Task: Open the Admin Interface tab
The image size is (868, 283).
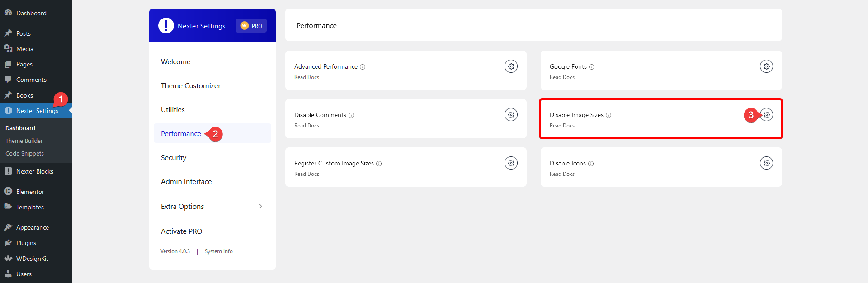Action: pyautogui.click(x=212, y=181)
